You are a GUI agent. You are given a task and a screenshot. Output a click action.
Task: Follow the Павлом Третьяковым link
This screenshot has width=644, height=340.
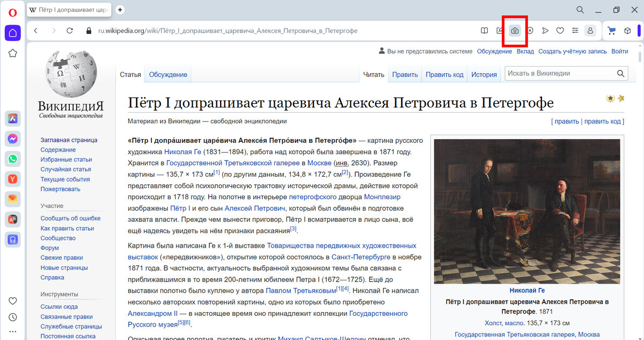click(x=301, y=291)
